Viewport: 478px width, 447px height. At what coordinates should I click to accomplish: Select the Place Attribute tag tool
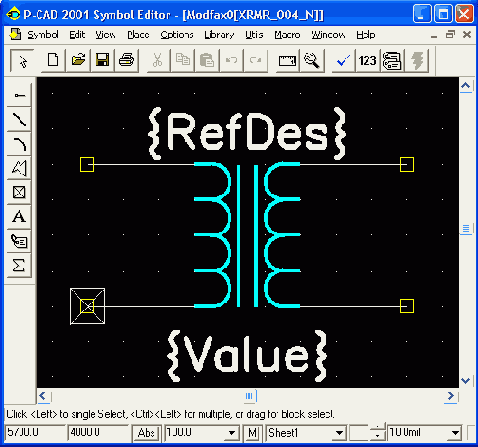click(x=19, y=241)
